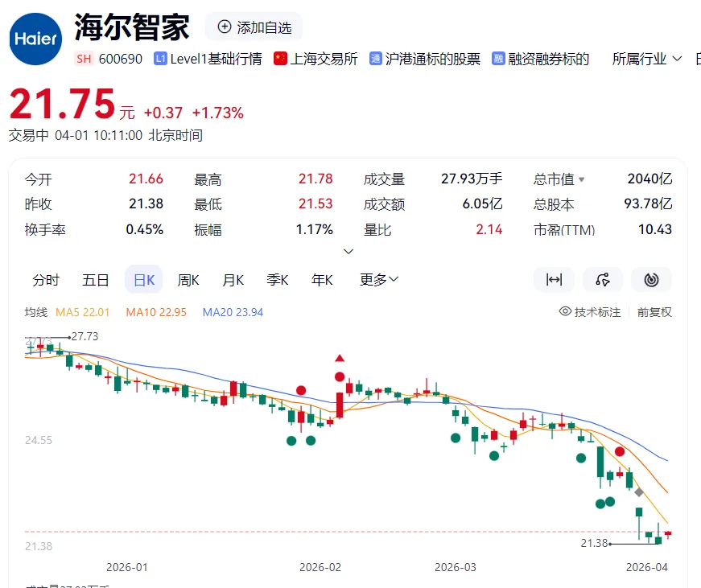Image resolution: width=701 pixels, height=588 pixels.
Task: Switch to 五日 chart tab
Action: point(95,280)
